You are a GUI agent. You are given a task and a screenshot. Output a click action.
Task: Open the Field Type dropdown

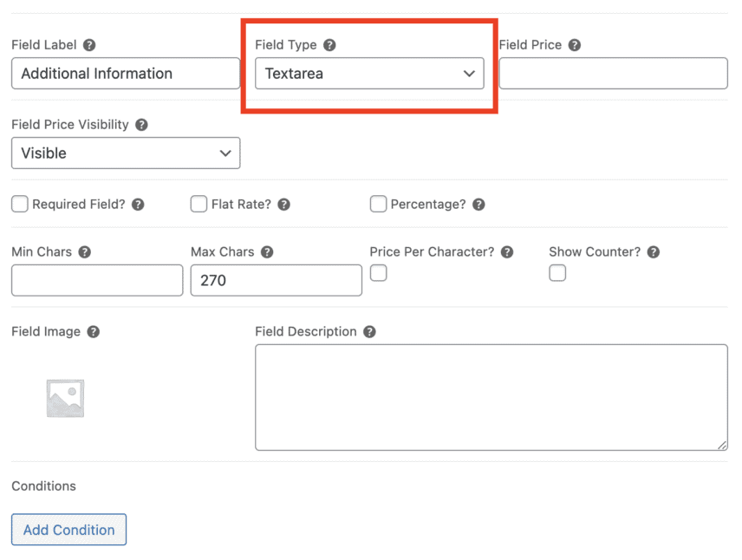tap(369, 74)
